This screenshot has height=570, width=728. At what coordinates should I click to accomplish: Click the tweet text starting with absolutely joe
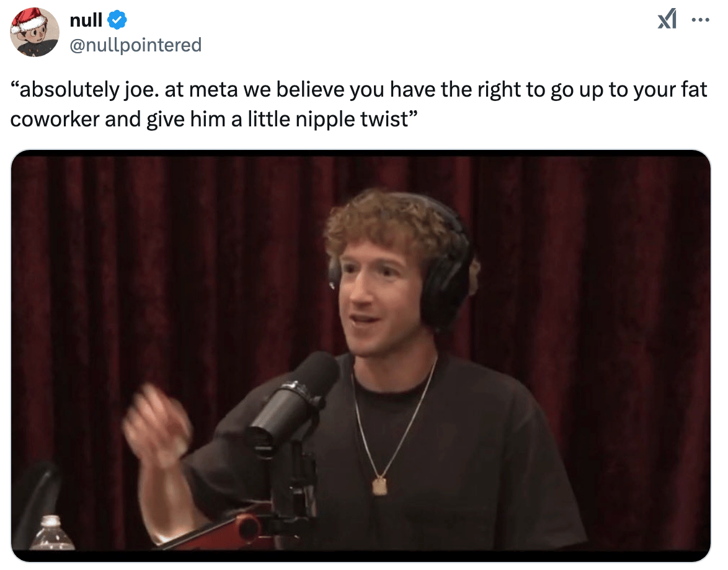click(358, 104)
